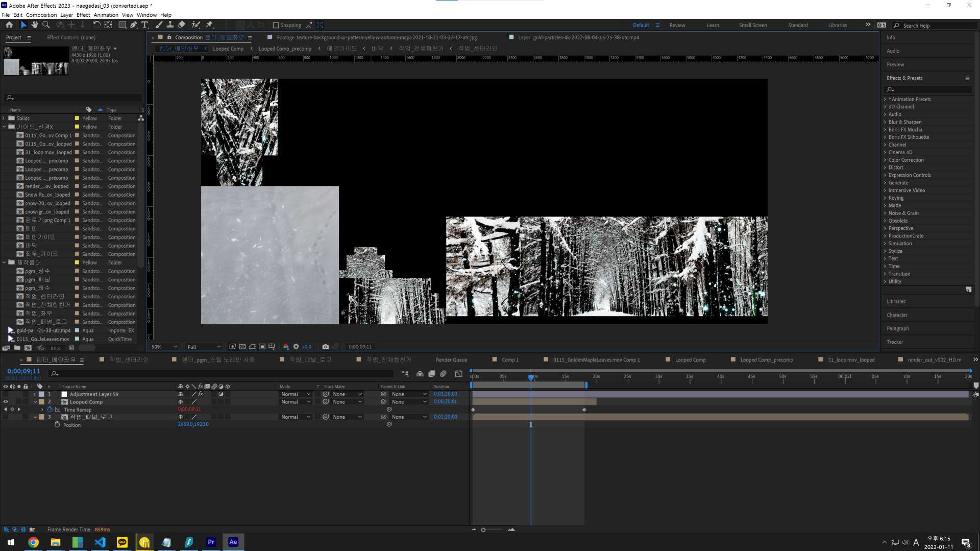Image resolution: width=980 pixels, height=551 pixels.
Task: Switch to the Render Queue tab
Action: coord(451,360)
